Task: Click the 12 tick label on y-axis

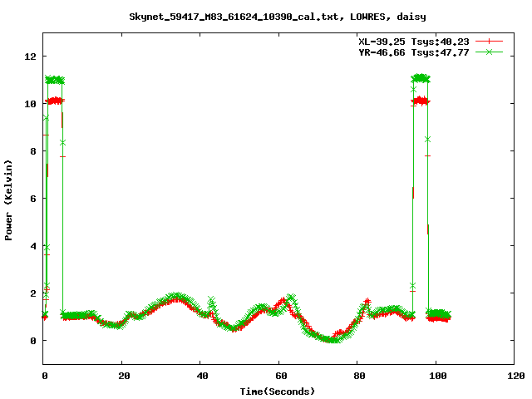Action: [31, 57]
